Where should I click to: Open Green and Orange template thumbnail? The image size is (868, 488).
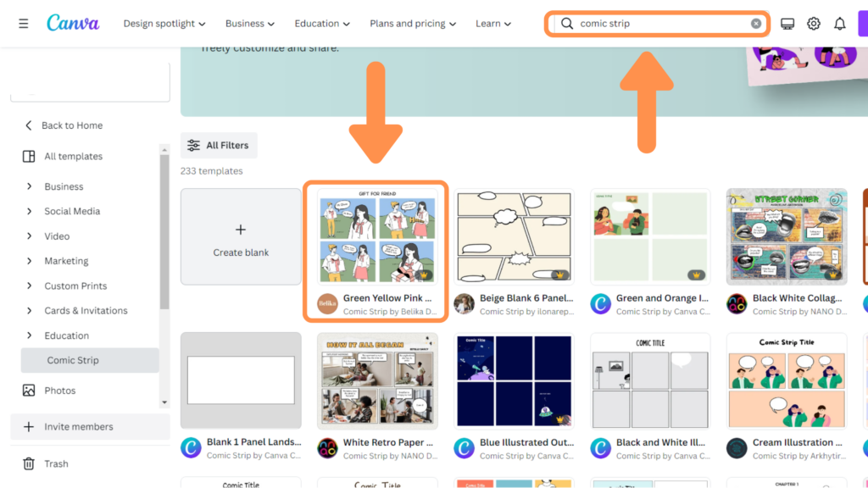650,237
